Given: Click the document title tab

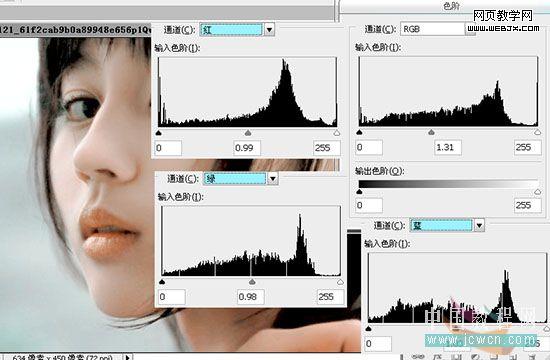Looking at the screenshot, I should (x=76, y=30).
